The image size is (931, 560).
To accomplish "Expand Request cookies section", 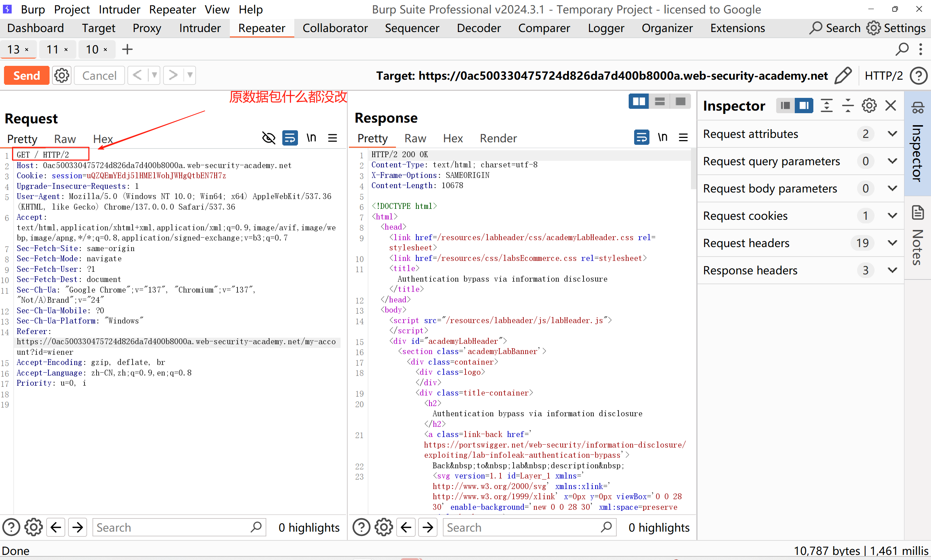I will 892,215.
